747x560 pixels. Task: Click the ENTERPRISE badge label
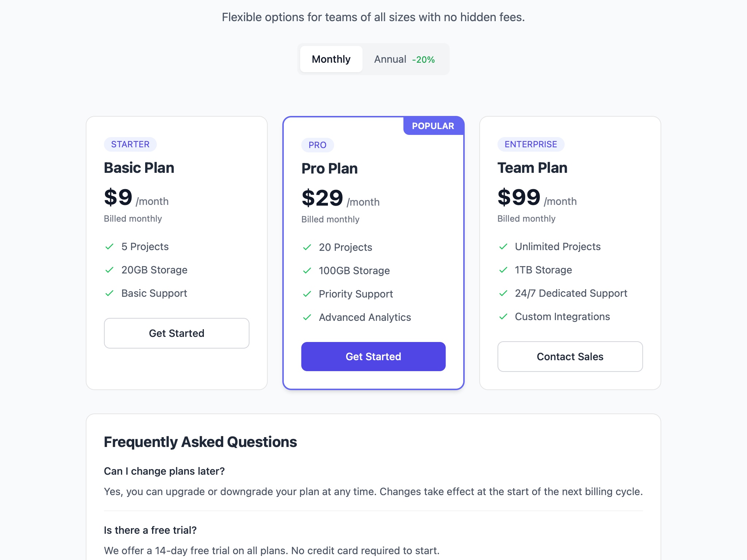[x=531, y=144]
